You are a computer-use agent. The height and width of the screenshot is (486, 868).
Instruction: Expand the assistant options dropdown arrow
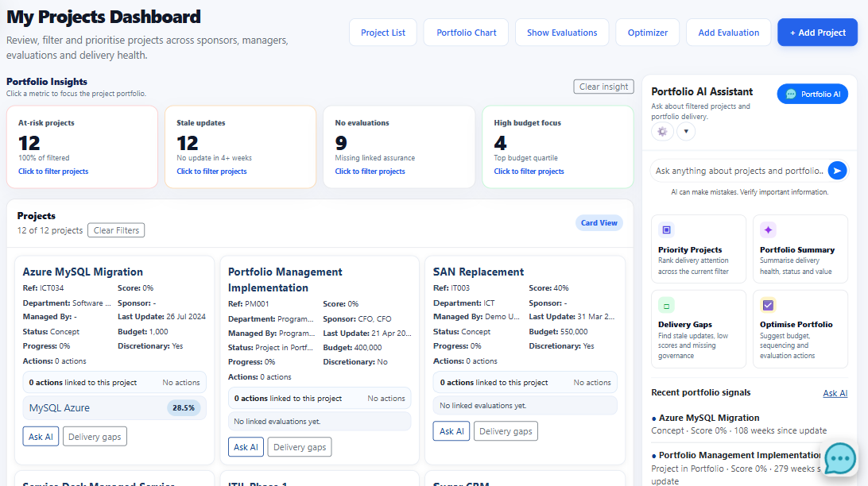pyautogui.click(x=686, y=132)
